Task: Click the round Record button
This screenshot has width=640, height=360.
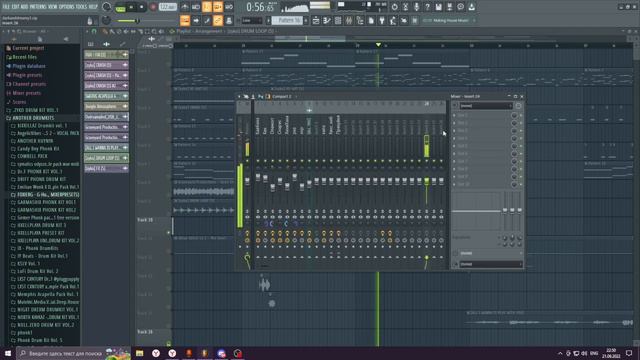Action: 153,7
